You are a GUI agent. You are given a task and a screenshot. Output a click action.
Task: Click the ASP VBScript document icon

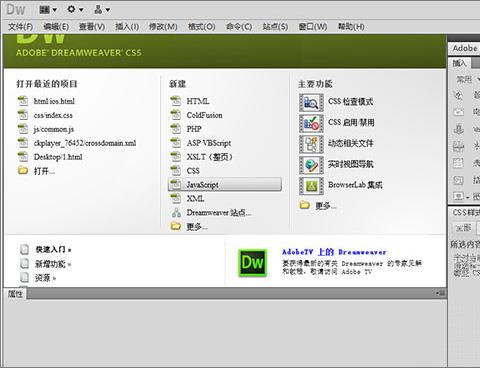(175, 143)
